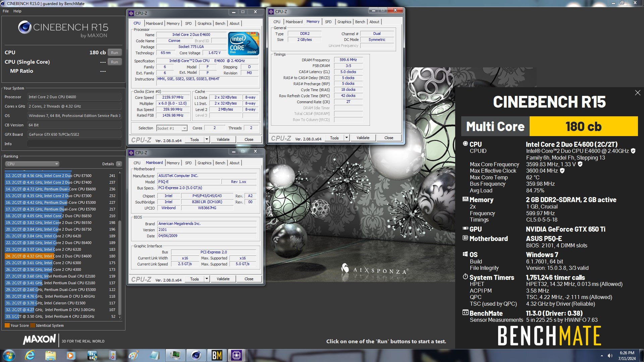The image size is (644, 362).
Task: Expand Tools arrow in CPU-Z CPU window
Action: pos(207,139)
